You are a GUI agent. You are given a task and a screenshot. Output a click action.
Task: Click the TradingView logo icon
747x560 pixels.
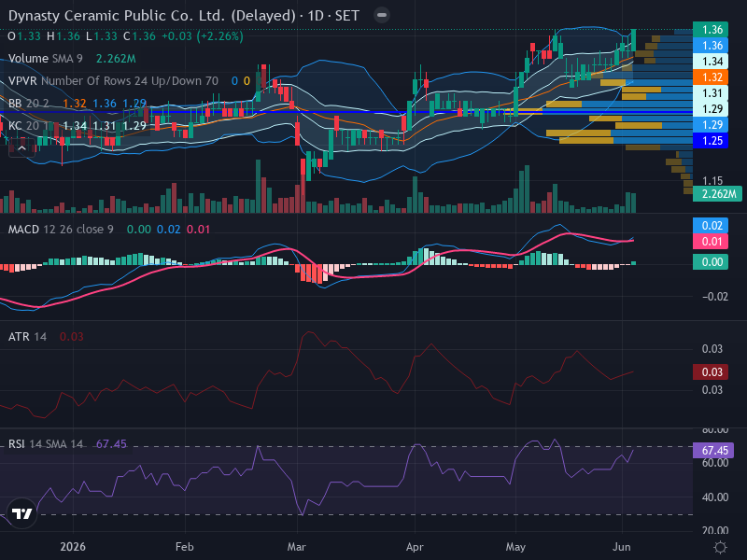coord(21,514)
